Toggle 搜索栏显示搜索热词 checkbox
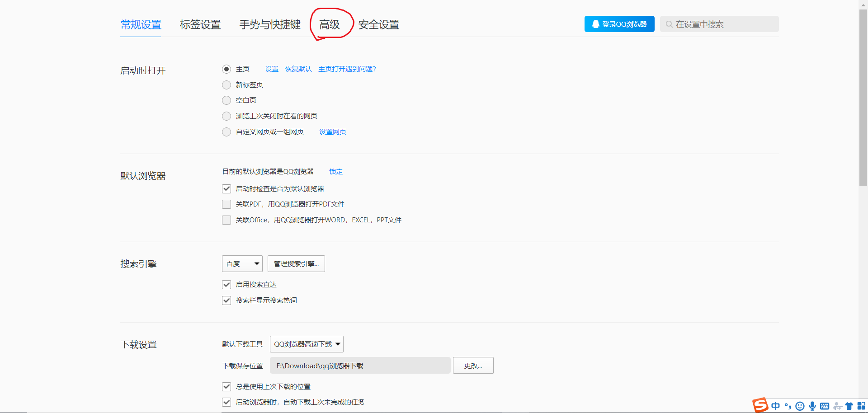Image resolution: width=868 pixels, height=413 pixels. [226, 300]
